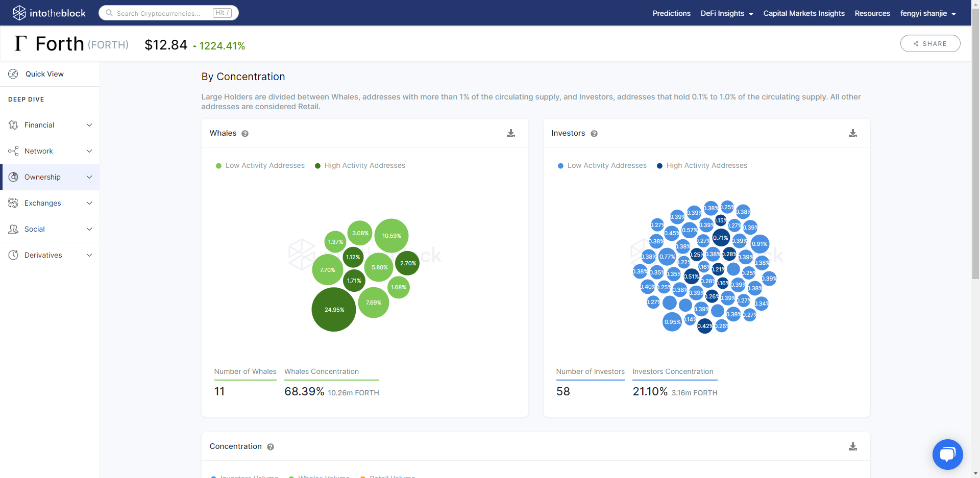Open Investors help tooltip icon
The image size is (980, 478).
point(594,134)
